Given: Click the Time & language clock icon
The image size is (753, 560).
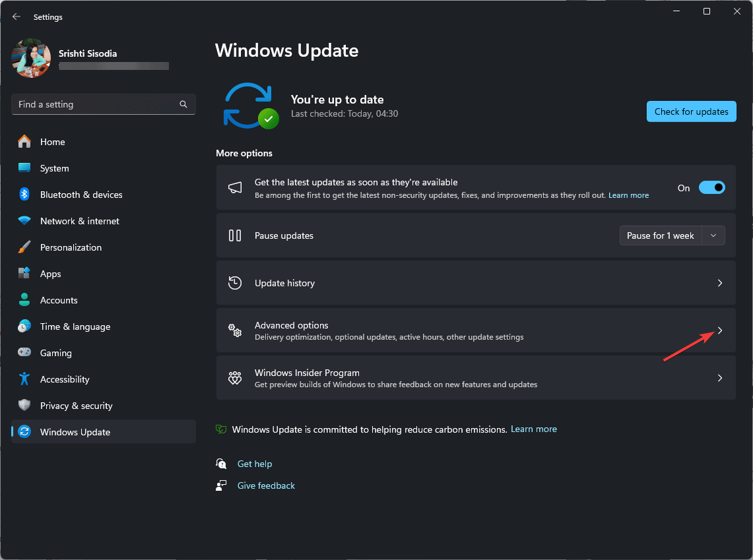Looking at the screenshot, I should 24,327.
